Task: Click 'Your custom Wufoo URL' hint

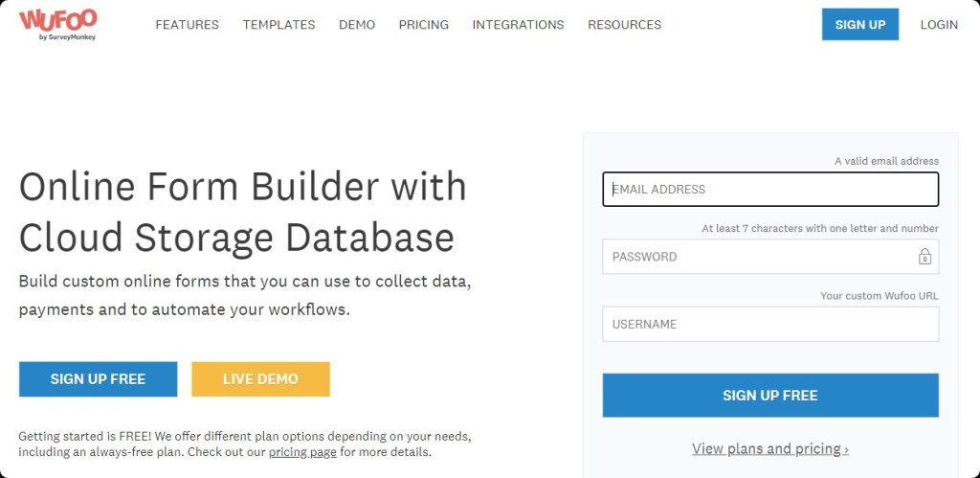Action: coord(880,296)
